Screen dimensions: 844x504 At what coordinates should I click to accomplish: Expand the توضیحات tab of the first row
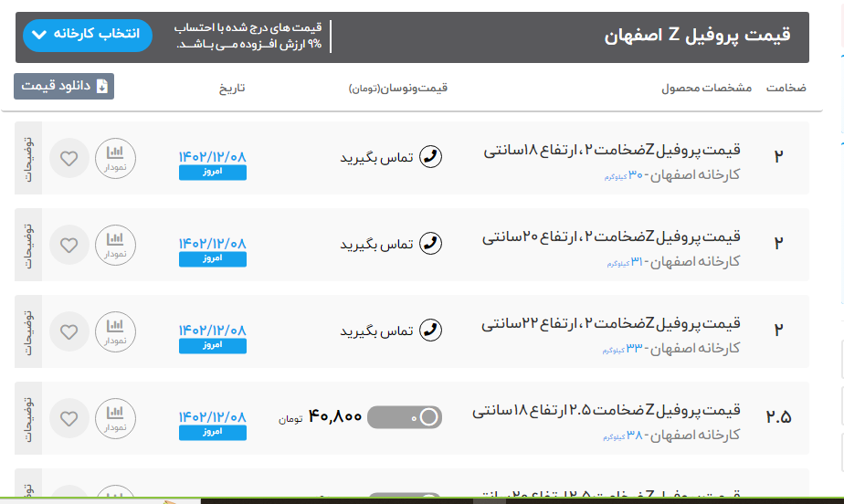point(27,158)
